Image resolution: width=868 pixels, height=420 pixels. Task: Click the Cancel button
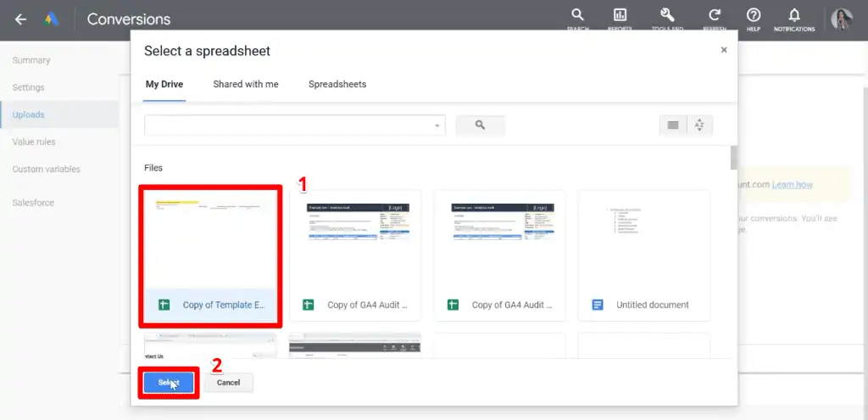click(228, 383)
